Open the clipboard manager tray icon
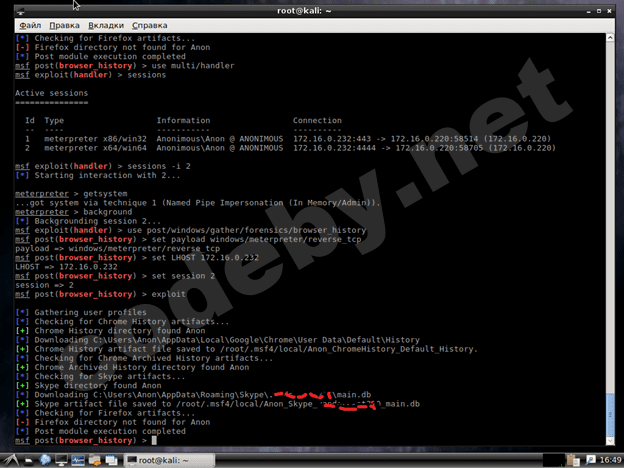The width and height of the screenshot is (624, 468). click(x=573, y=460)
